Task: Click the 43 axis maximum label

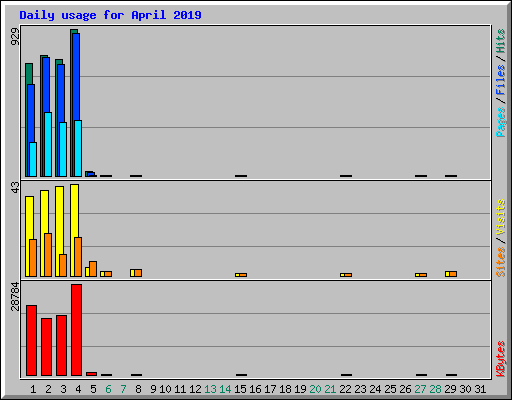Action: tap(15, 188)
